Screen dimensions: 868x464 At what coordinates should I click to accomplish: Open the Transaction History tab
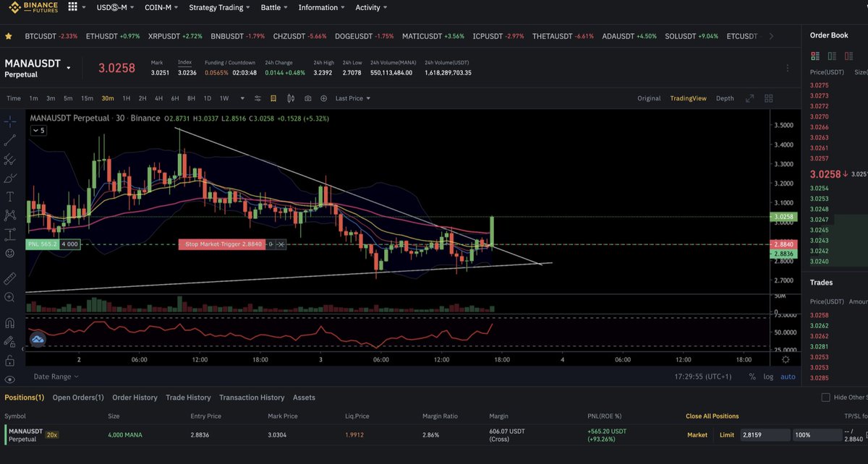252,398
